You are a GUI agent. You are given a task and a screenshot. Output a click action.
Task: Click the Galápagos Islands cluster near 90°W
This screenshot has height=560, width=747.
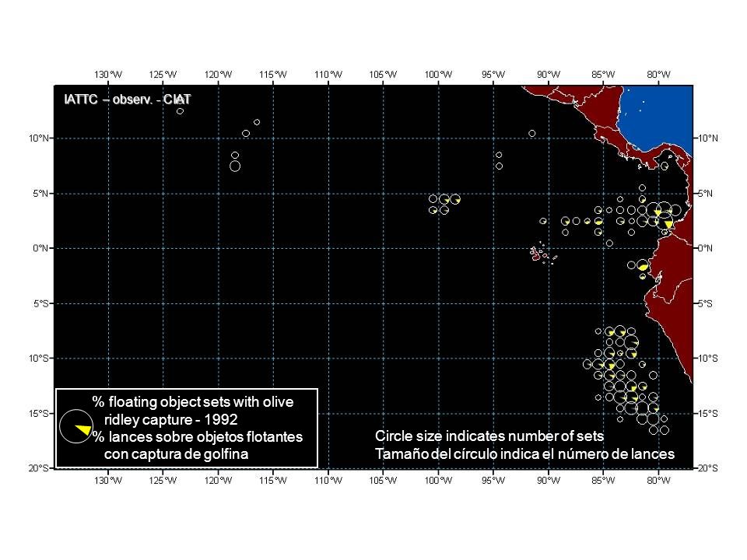coord(542,253)
